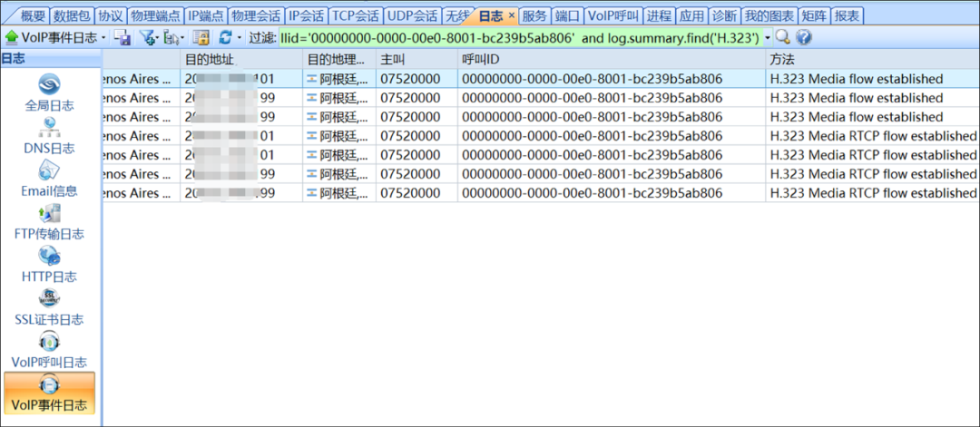Viewport: 980px width, 427px height.
Task: Open the 服务 tab
Action: tap(534, 15)
